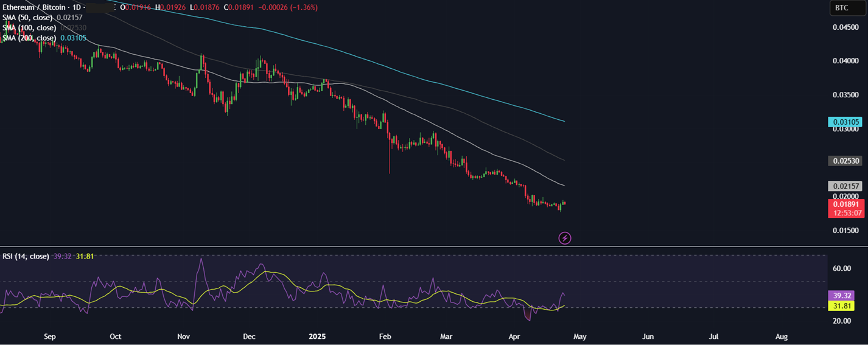Click the 20.00 RSI scale label
This screenshot has width=868, height=345.
click(841, 321)
